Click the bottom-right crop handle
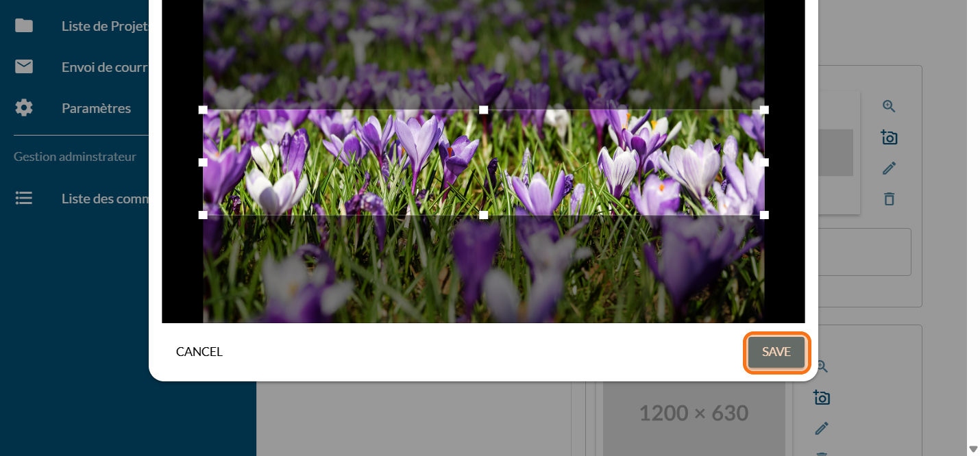Viewport: 980px width, 456px height. click(x=765, y=215)
